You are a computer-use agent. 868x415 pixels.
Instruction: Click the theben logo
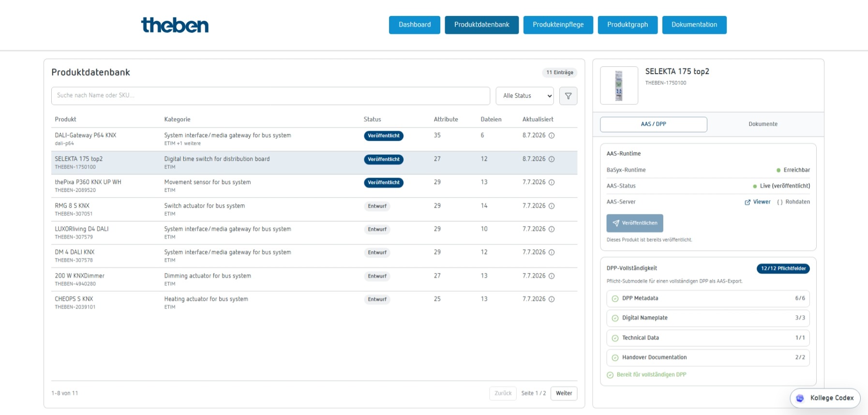coord(175,25)
